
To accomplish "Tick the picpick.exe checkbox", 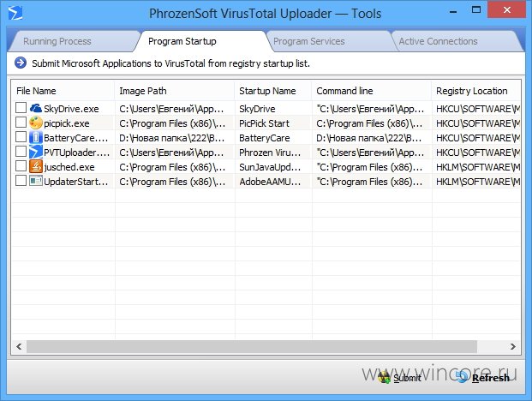I will [21, 123].
